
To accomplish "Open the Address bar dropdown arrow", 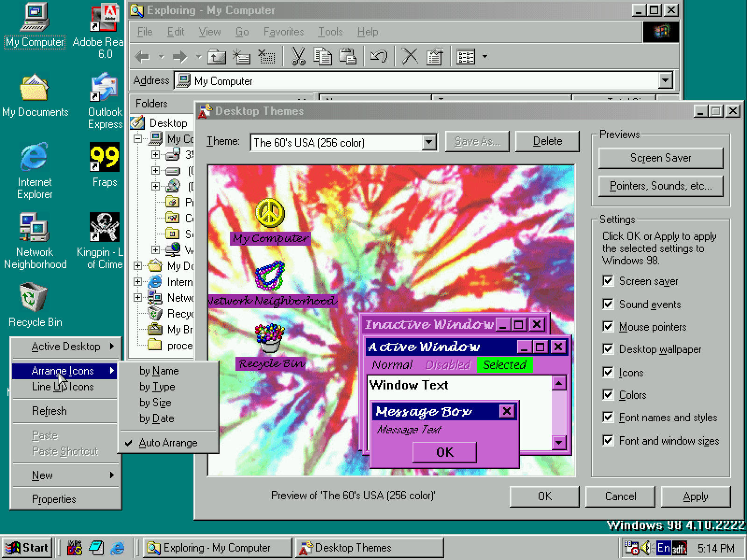I will tap(665, 80).
